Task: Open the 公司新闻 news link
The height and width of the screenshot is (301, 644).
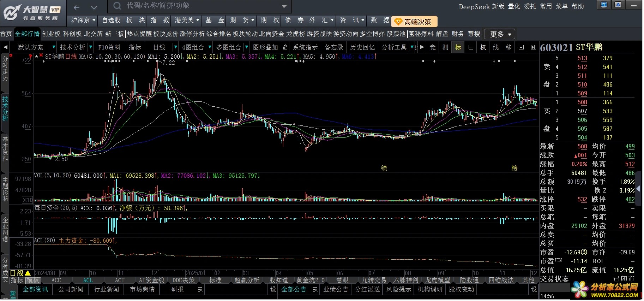Action: (x=71, y=289)
